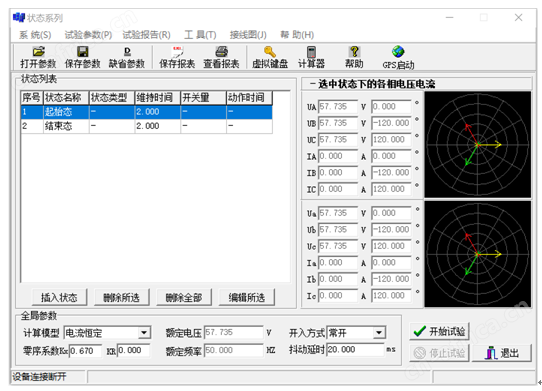The height and width of the screenshot is (391, 542).
Task: Edit the KR field 0.000
Action: [133, 351]
